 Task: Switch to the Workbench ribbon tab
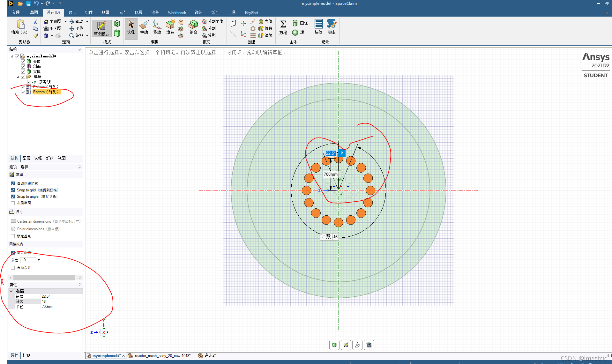coord(177,12)
